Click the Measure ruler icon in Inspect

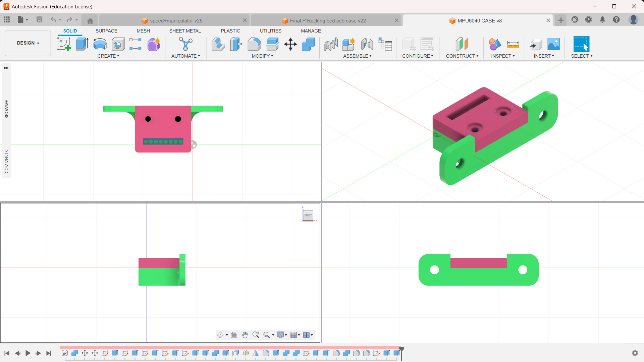pos(513,44)
